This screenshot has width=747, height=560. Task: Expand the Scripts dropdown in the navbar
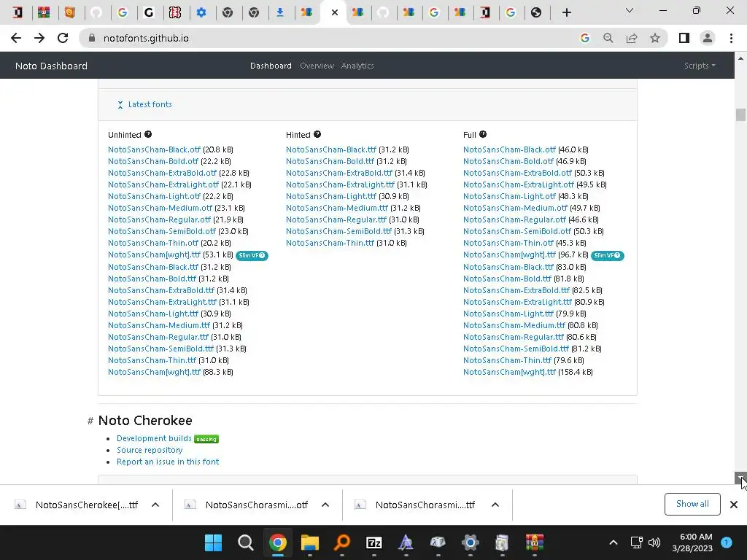tap(700, 66)
